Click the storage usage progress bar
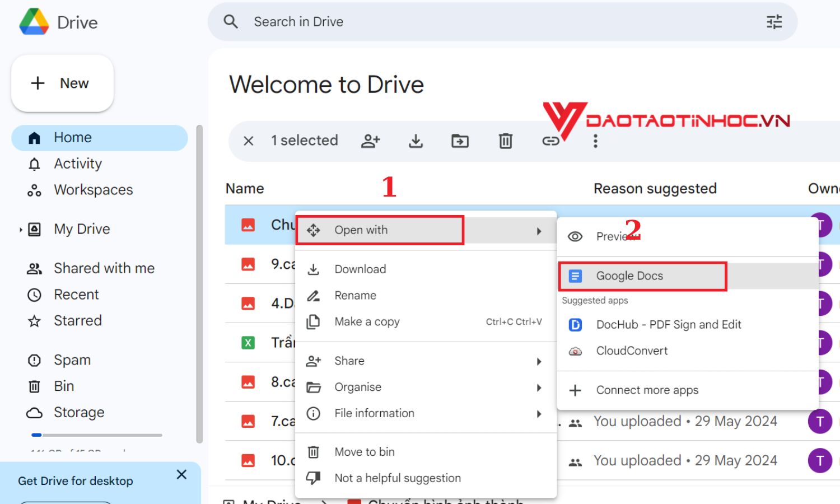This screenshot has width=840, height=504. [97, 435]
